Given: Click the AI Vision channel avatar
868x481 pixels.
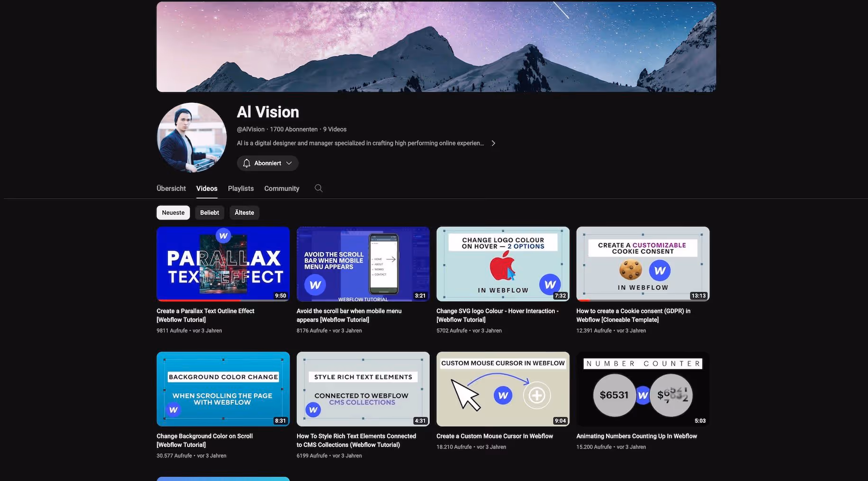Looking at the screenshot, I should click(192, 137).
